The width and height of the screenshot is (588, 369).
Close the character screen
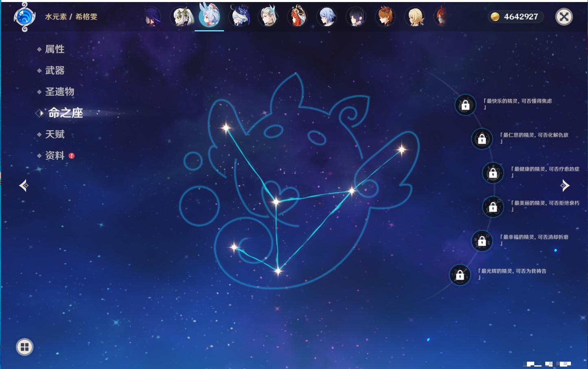click(x=564, y=17)
